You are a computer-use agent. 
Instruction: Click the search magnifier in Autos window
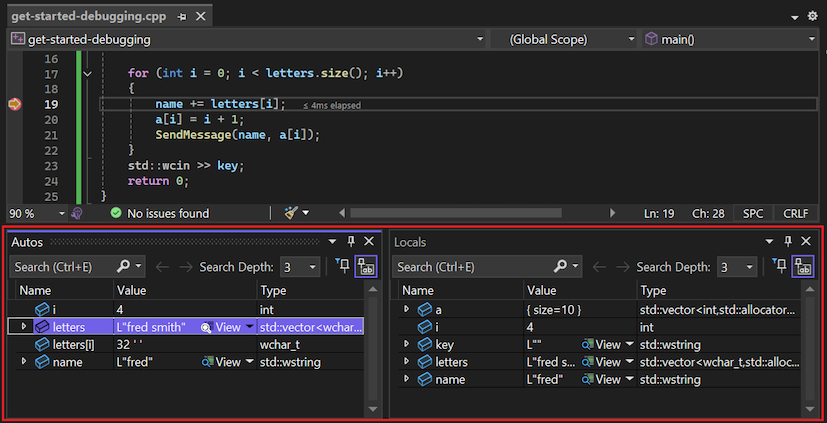pyautogui.click(x=124, y=267)
